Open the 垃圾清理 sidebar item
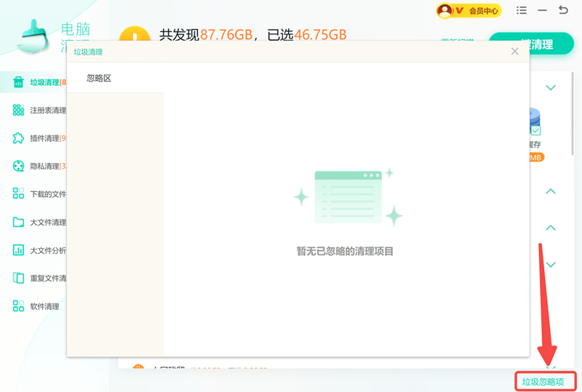This screenshot has width=582, height=392. coord(33,82)
